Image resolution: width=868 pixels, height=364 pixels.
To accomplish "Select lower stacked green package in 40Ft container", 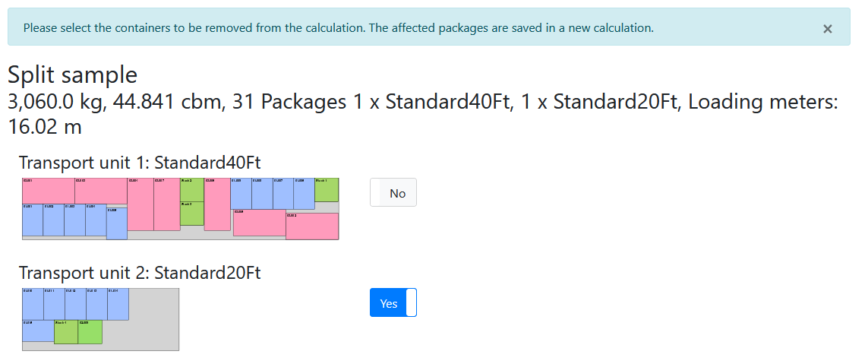I will click(x=191, y=214).
